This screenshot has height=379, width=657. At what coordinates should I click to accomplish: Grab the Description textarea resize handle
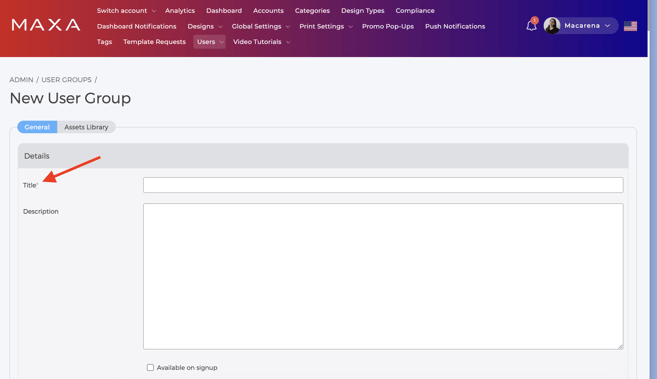click(620, 346)
